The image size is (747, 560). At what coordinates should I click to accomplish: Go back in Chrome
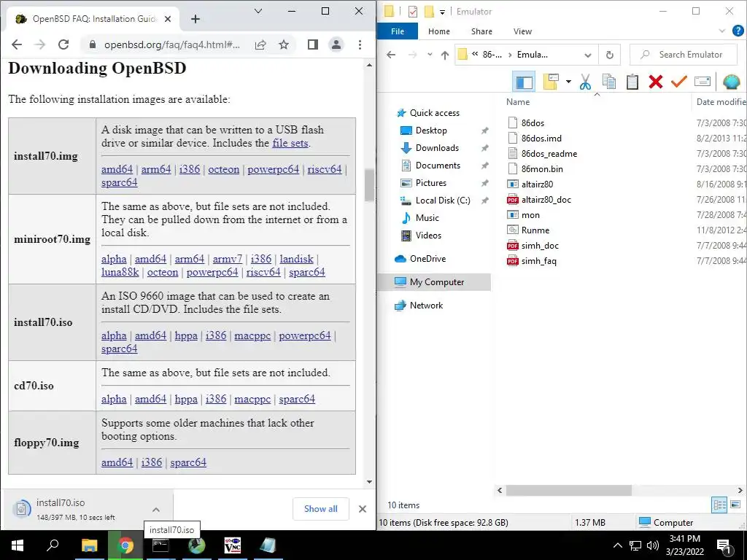point(17,44)
